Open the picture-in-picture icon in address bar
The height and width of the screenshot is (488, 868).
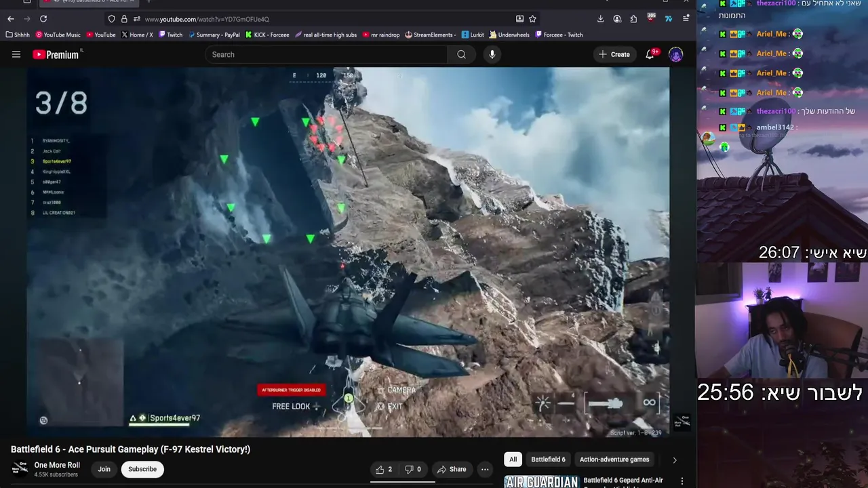(x=519, y=19)
